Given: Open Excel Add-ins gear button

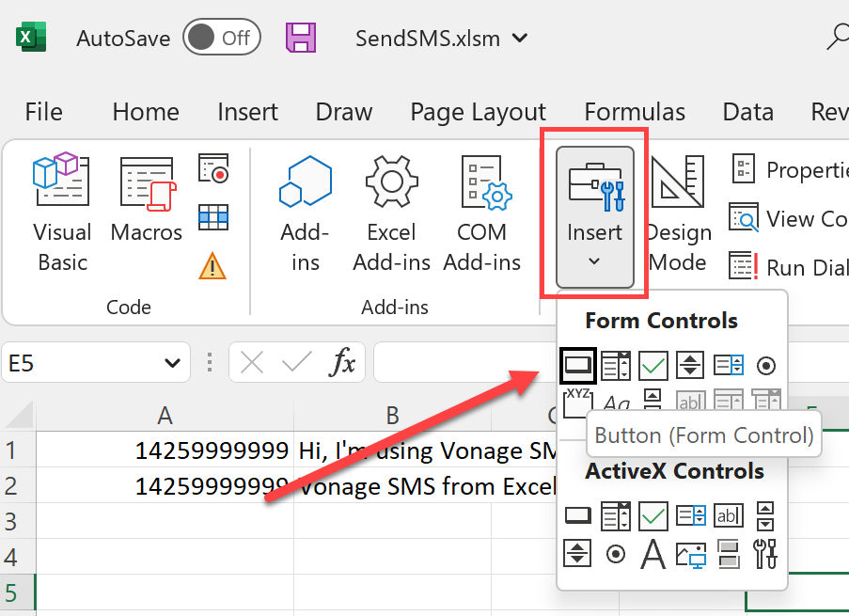Looking at the screenshot, I should pos(391,213).
